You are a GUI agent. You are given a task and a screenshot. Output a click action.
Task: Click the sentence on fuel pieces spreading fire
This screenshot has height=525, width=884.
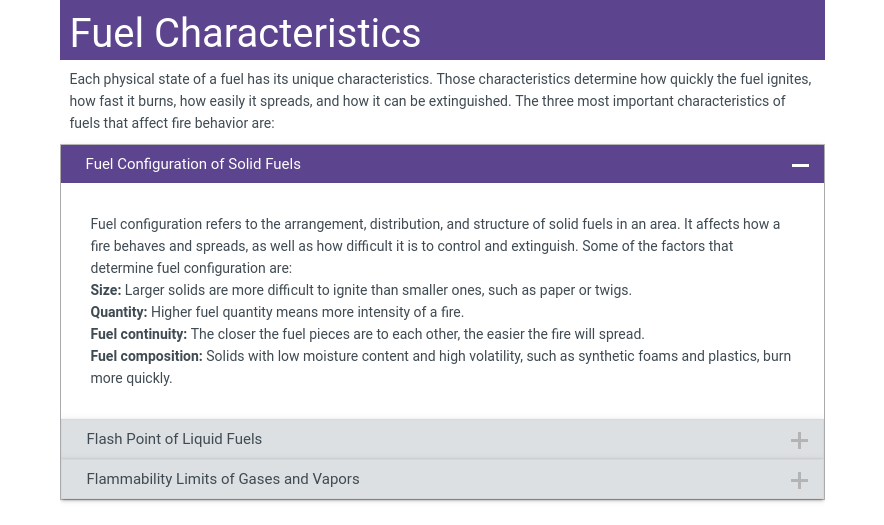417,334
